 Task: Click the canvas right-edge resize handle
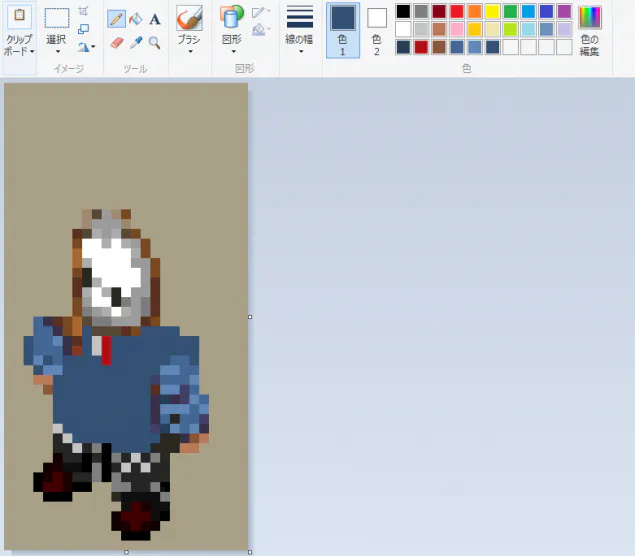(x=250, y=317)
